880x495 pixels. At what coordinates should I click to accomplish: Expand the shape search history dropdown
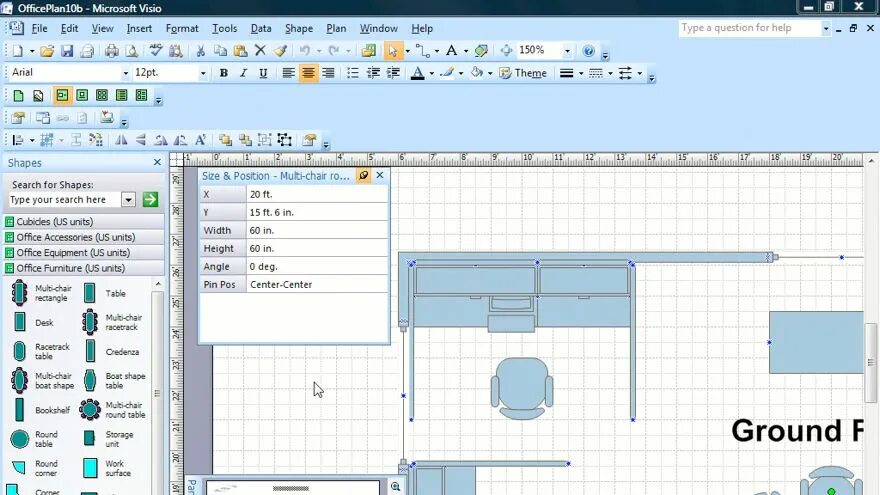(x=129, y=200)
